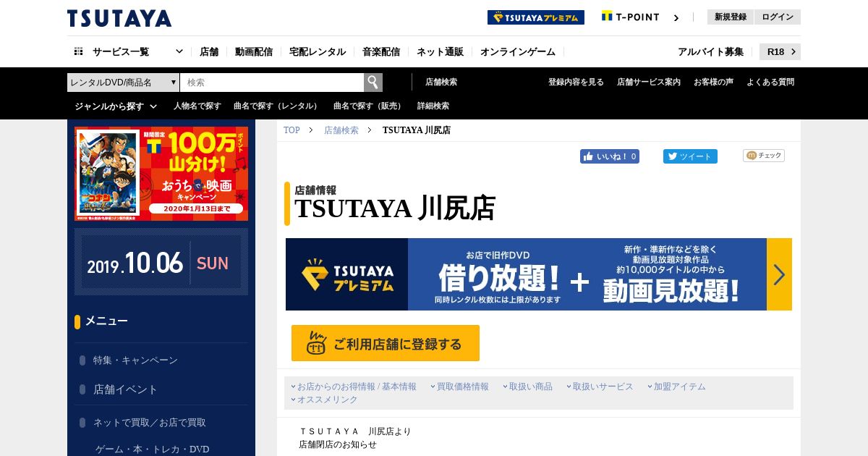Open the 宅配レンタル menu item
The width and height of the screenshot is (868, 456).
tap(318, 51)
